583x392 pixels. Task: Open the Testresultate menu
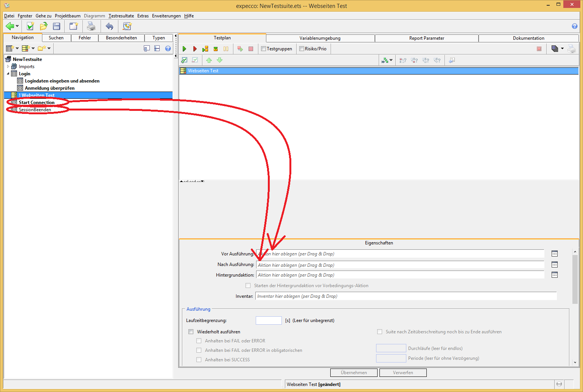coord(121,16)
